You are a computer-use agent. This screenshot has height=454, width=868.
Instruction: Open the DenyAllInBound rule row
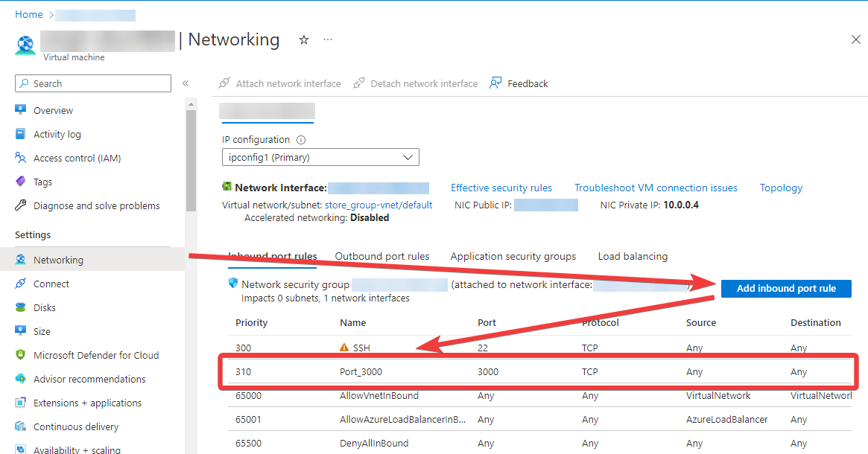click(x=539, y=443)
